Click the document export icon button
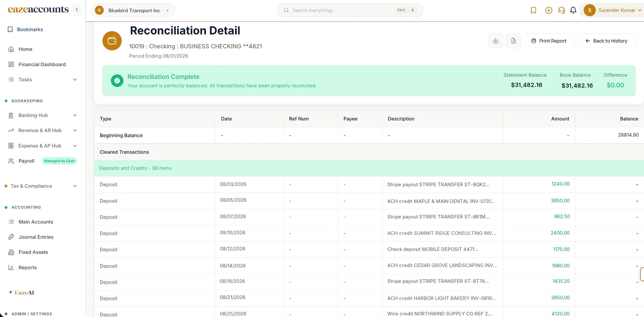 coord(513,41)
